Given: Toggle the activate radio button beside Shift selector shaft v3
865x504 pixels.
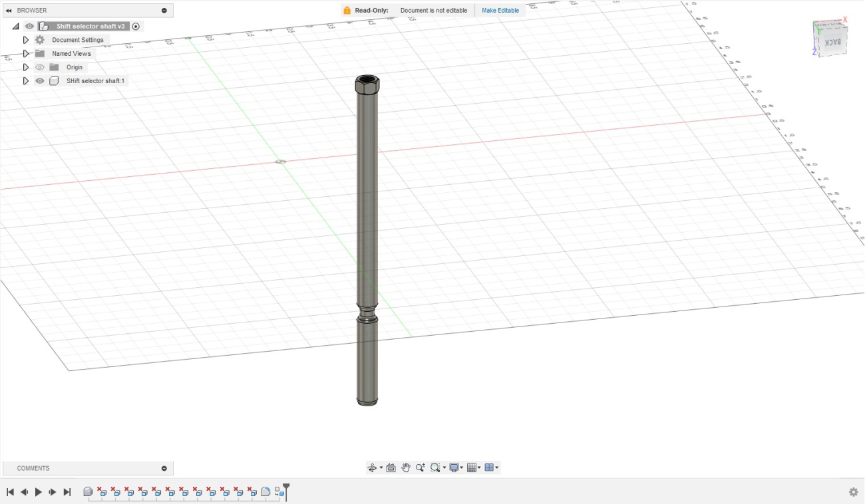Looking at the screenshot, I should (x=136, y=27).
